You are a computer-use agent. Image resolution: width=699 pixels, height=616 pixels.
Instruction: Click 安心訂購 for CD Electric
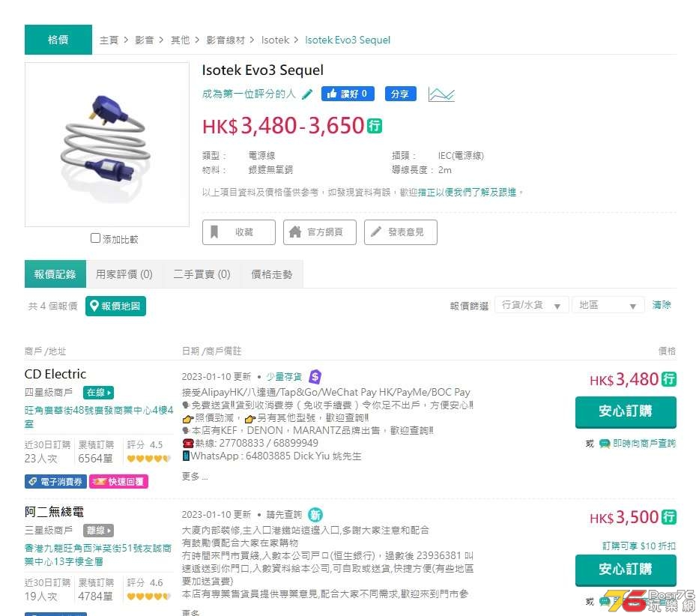[626, 411]
